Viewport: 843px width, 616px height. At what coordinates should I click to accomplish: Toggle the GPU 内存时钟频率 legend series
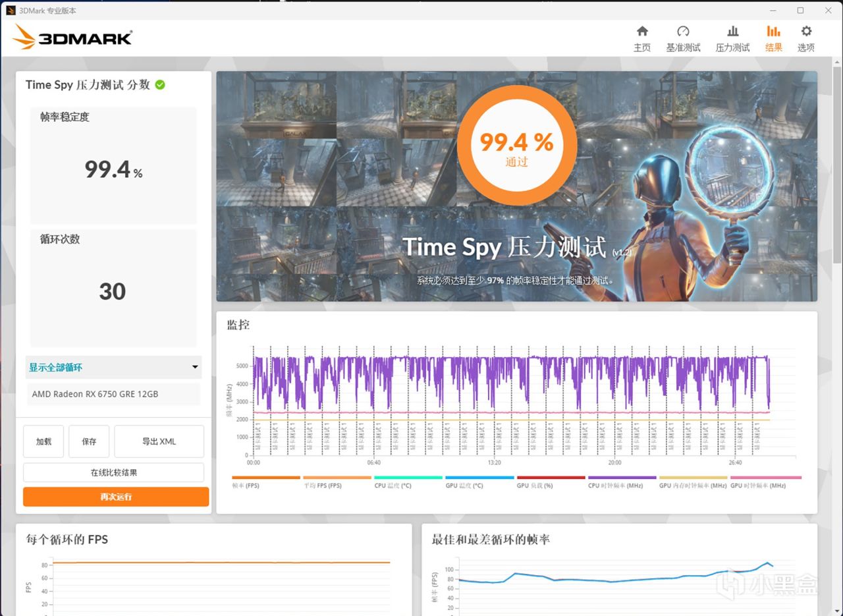click(693, 482)
